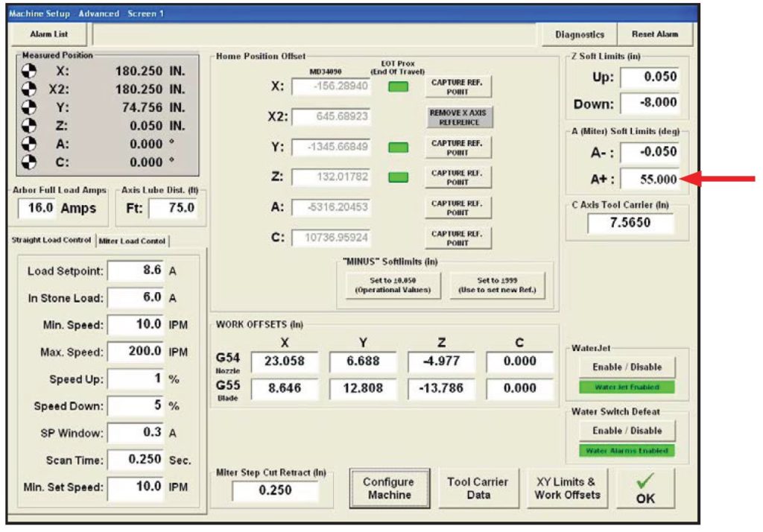763x532 pixels.
Task: Open Tool Carrier Data
Action: pyautogui.click(x=478, y=488)
